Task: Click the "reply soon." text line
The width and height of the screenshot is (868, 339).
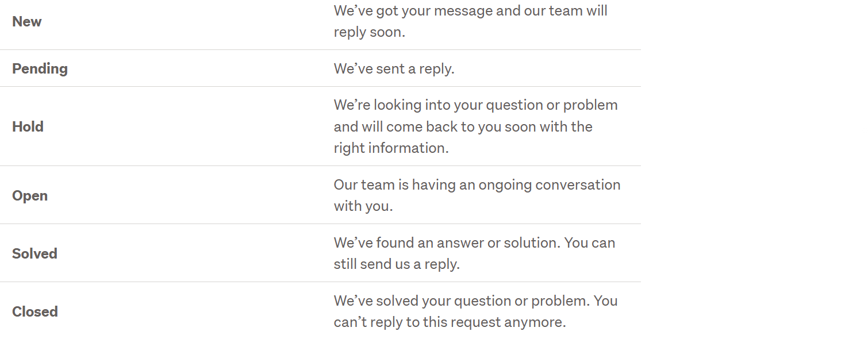Action: tap(370, 32)
